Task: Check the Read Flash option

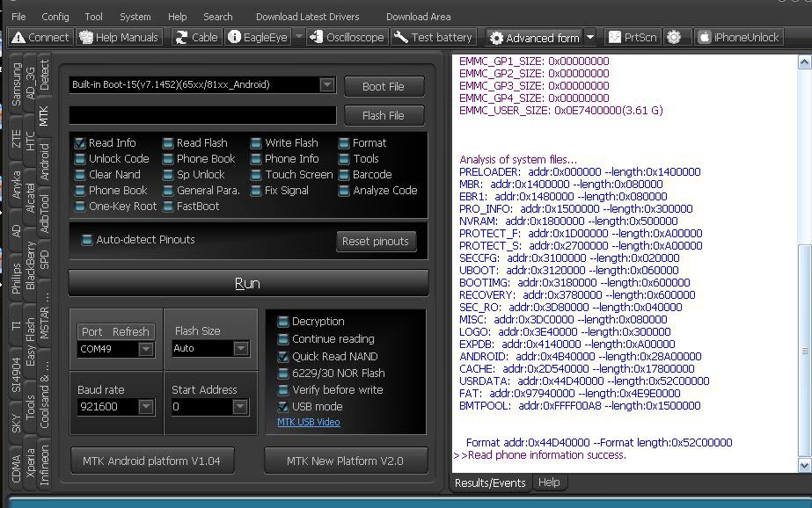Action: 168,142
